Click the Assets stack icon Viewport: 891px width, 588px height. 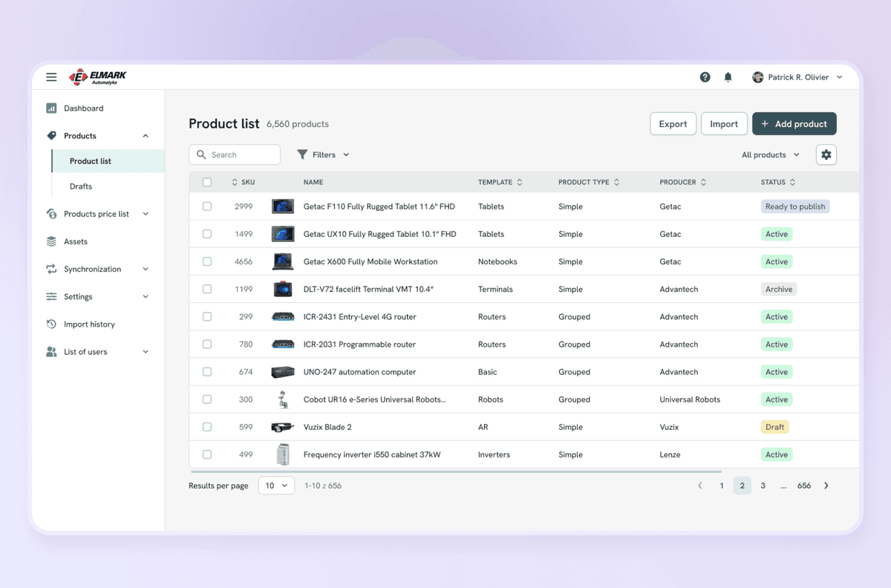(x=51, y=241)
